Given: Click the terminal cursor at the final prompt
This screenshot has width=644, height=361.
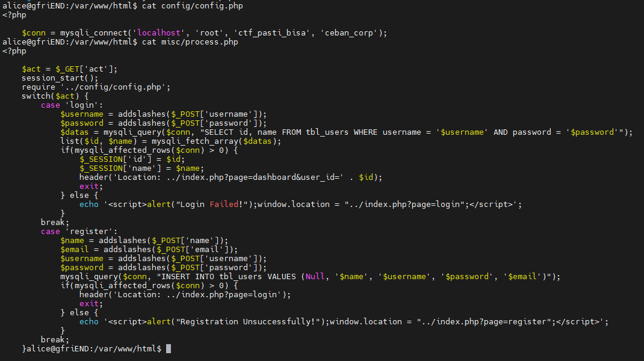Looking at the screenshot, I should pos(169,349).
